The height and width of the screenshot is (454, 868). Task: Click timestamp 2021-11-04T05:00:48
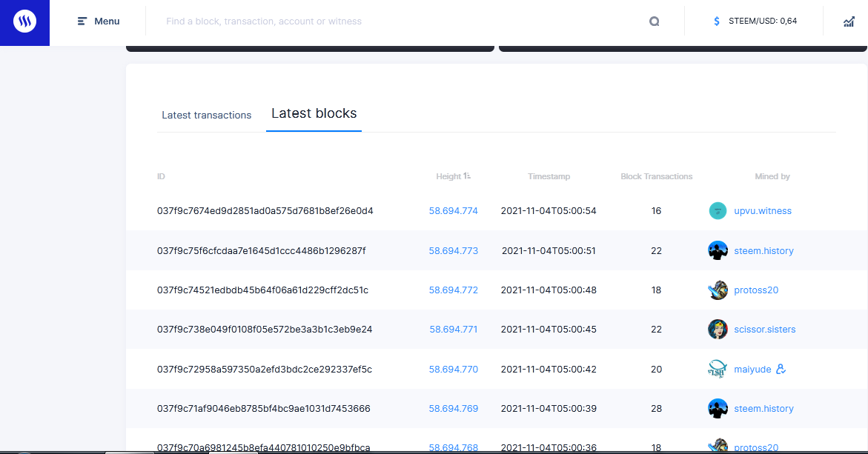[x=549, y=290]
